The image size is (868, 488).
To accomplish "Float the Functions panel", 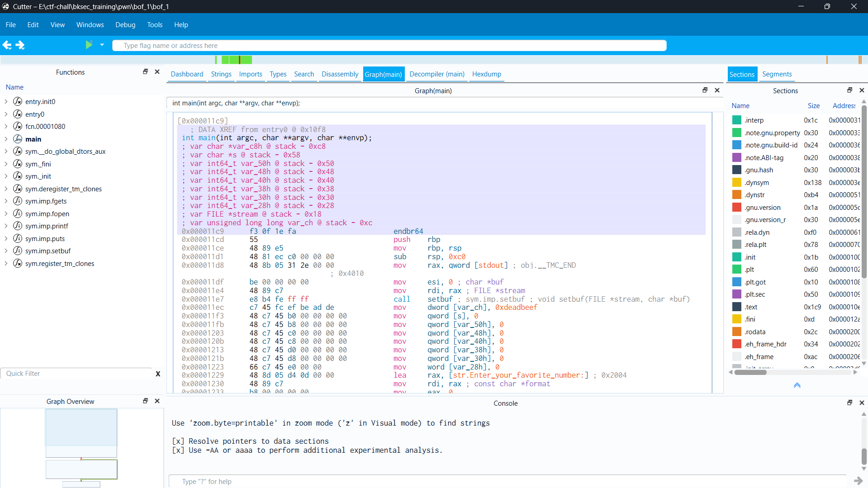I will 145,72.
